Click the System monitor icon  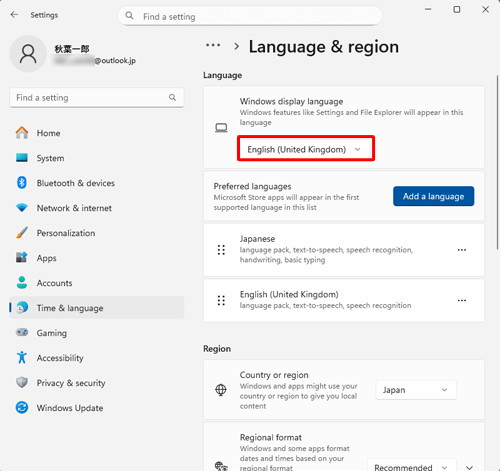(22, 158)
